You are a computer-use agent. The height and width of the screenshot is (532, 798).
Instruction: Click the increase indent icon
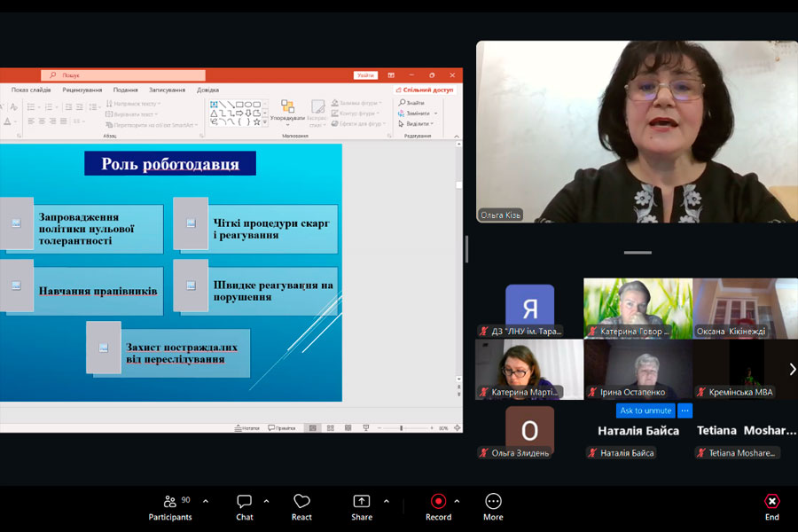tap(80, 107)
